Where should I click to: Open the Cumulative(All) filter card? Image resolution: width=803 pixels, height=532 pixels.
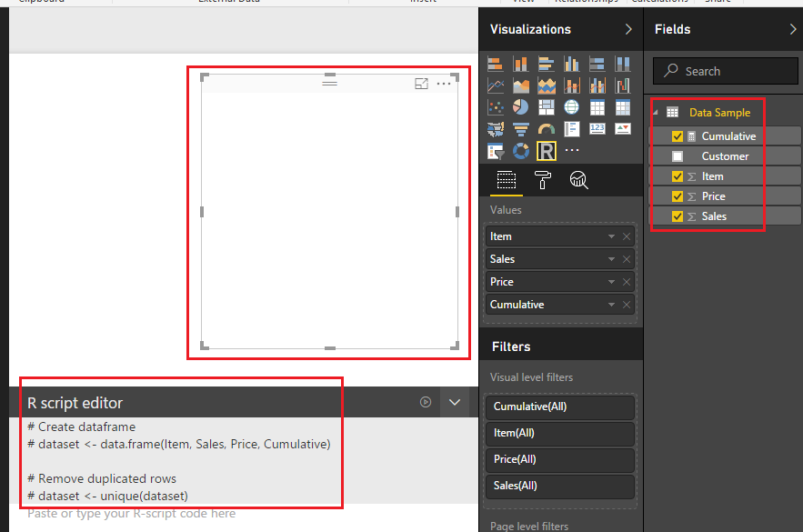(x=560, y=407)
